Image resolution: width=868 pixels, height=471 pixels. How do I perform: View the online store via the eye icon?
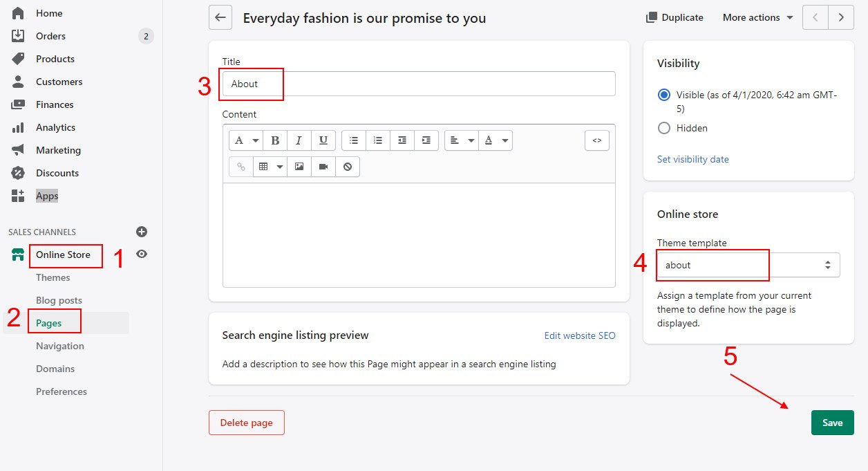click(x=142, y=255)
